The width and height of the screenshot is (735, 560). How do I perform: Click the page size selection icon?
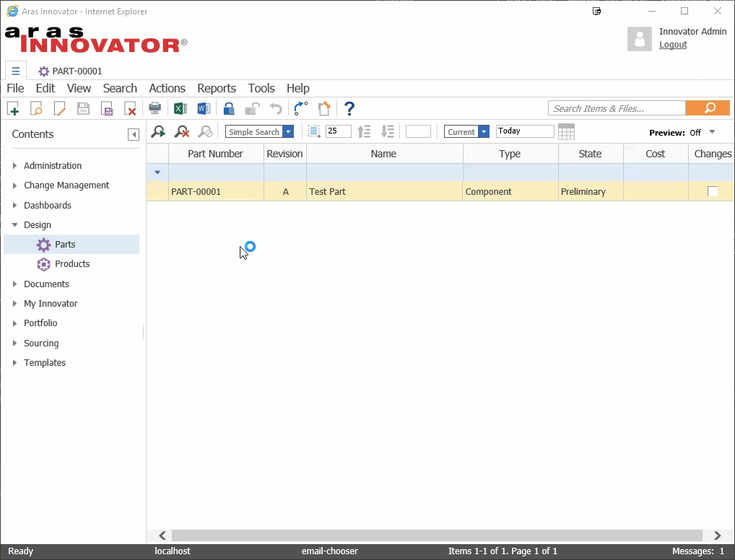coord(314,131)
